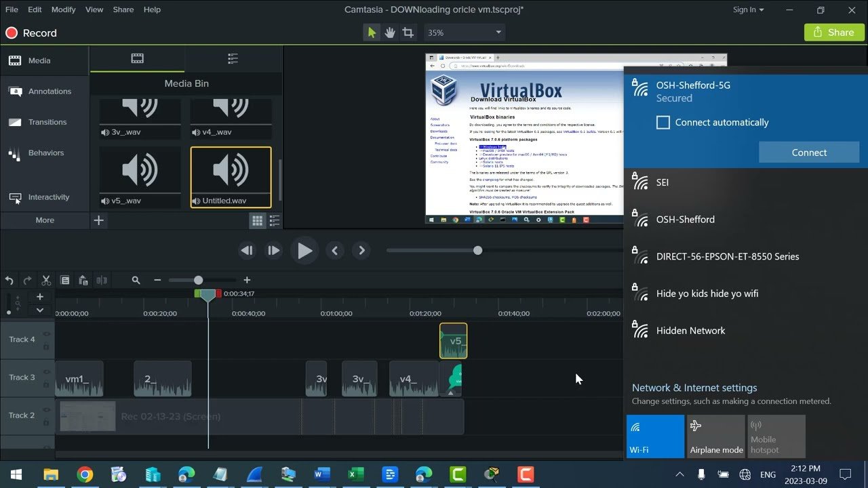Switch media bin to list view
This screenshot has height=488, width=868.
pyautogui.click(x=275, y=220)
